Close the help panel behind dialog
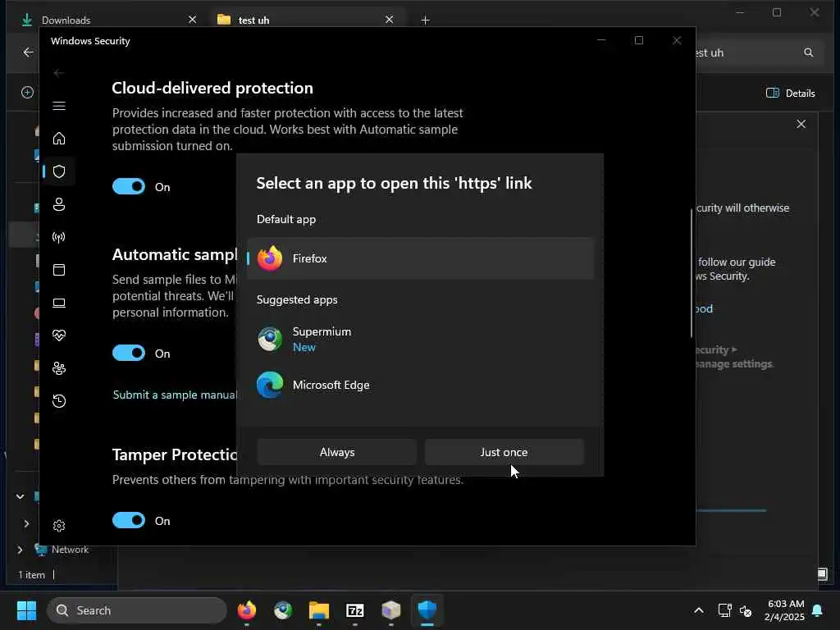This screenshot has height=630, width=840. (x=801, y=125)
